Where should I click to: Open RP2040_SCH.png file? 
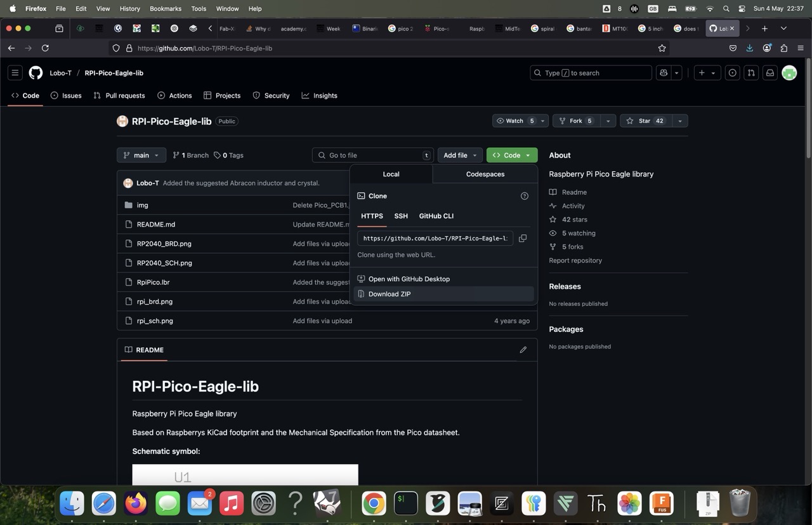(x=164, y=263)
